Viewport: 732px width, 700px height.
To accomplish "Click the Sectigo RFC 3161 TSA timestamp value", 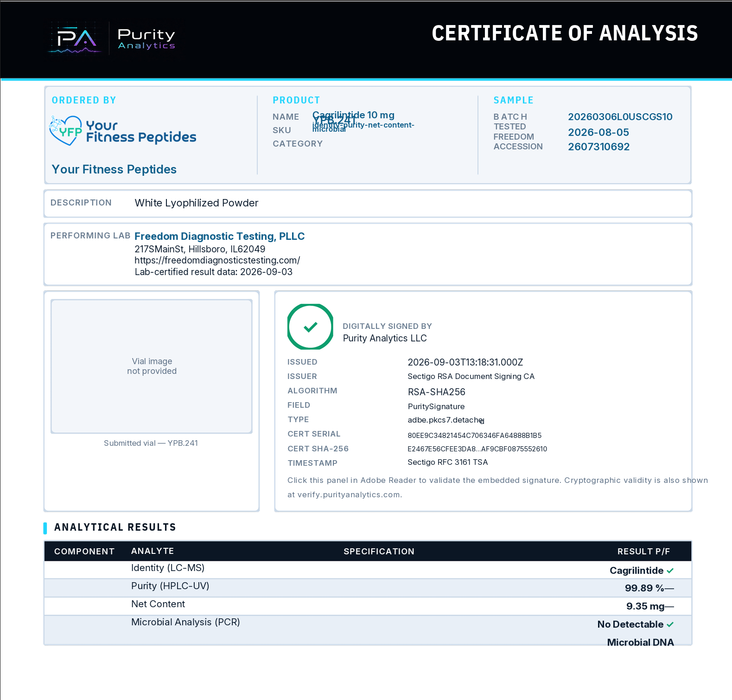I will pyautogui.click(x=448, y=462).
